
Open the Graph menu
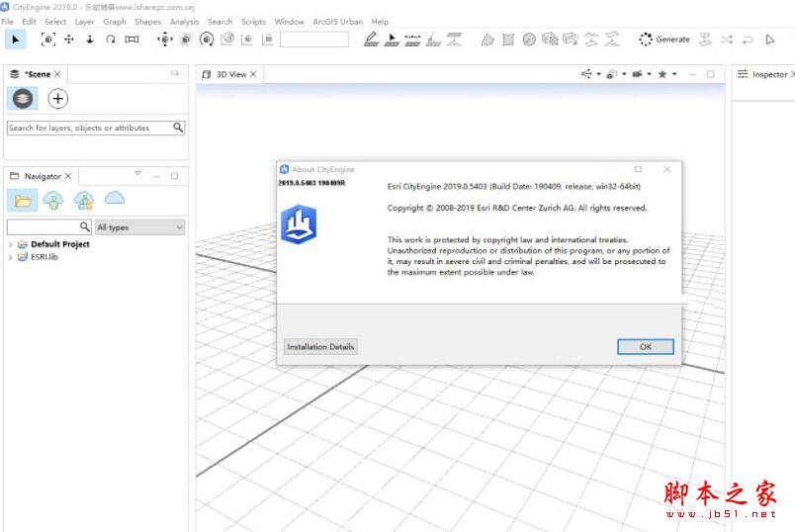[115, 22]
